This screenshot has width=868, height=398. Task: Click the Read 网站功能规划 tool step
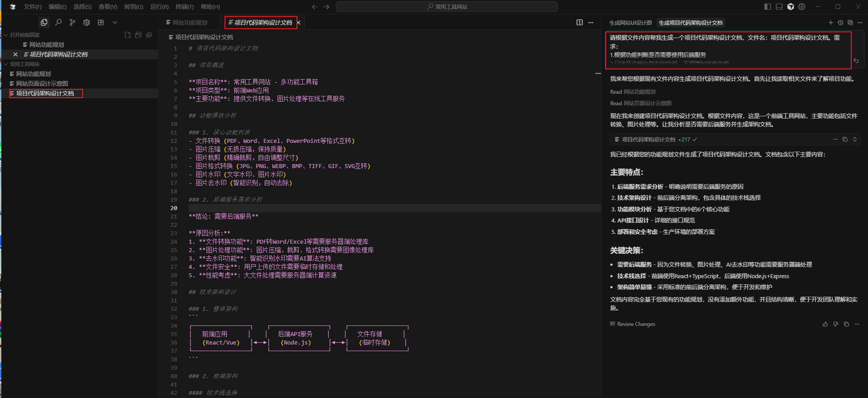[633, 92]
